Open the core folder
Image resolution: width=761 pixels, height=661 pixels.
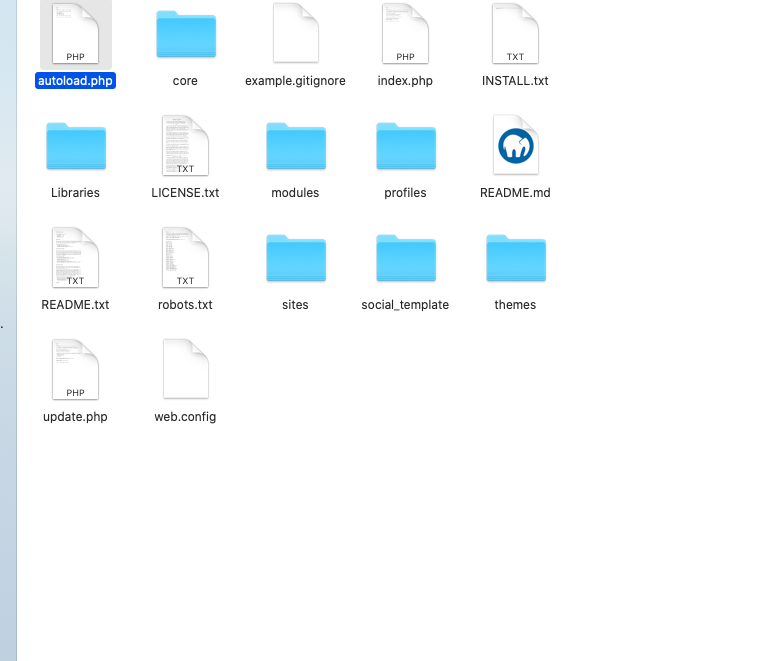[x=185, y=36]
